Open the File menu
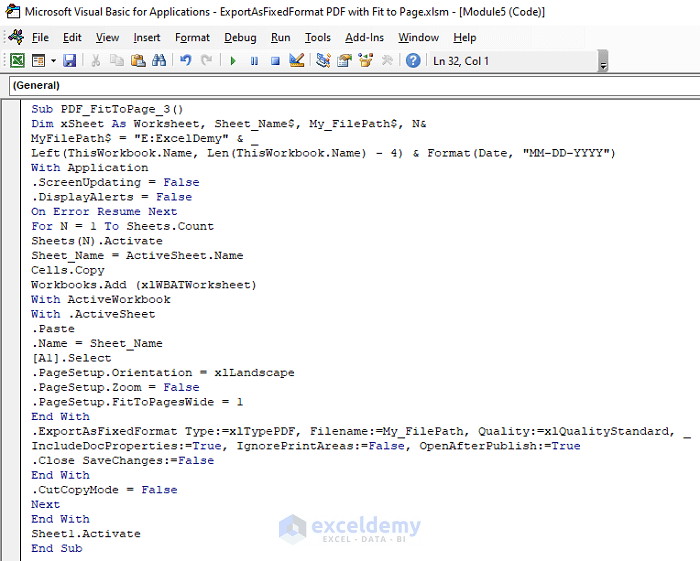This screenshot has width=700, height=561. (40, 37)
